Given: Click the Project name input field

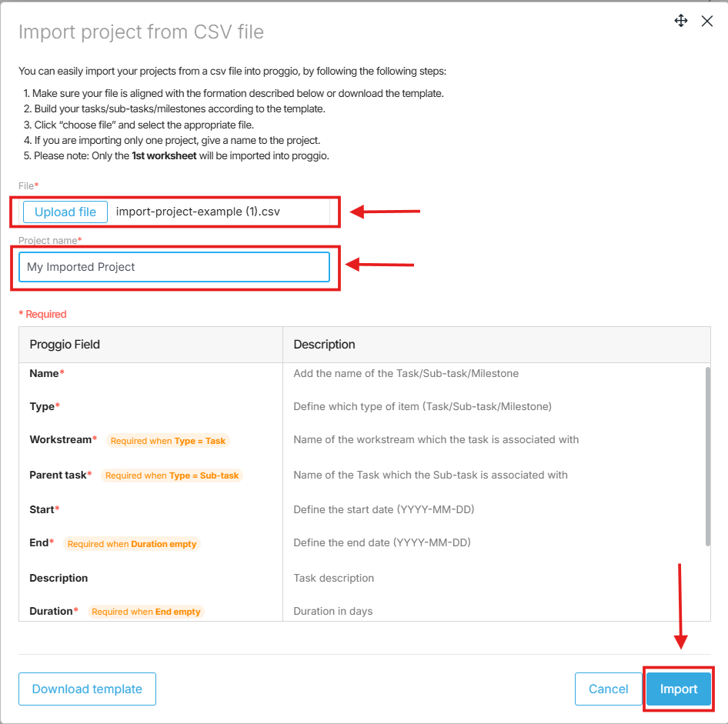Looking at the screenshot, I should coord(174,267).
